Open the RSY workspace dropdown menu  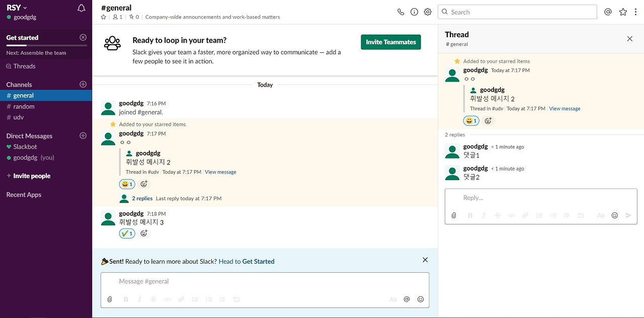(x=17, y=8)
